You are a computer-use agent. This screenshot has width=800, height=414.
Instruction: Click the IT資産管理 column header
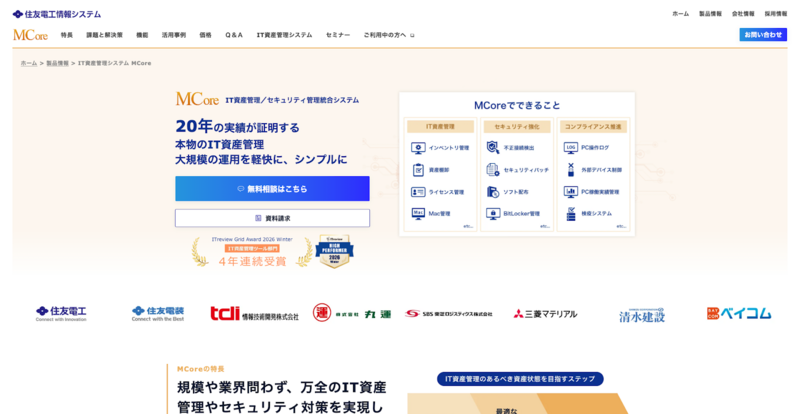(440, 127)
